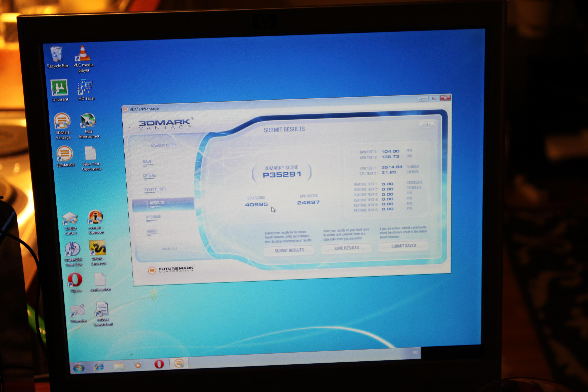Click the 3DMark score P35291

point(282,174)
